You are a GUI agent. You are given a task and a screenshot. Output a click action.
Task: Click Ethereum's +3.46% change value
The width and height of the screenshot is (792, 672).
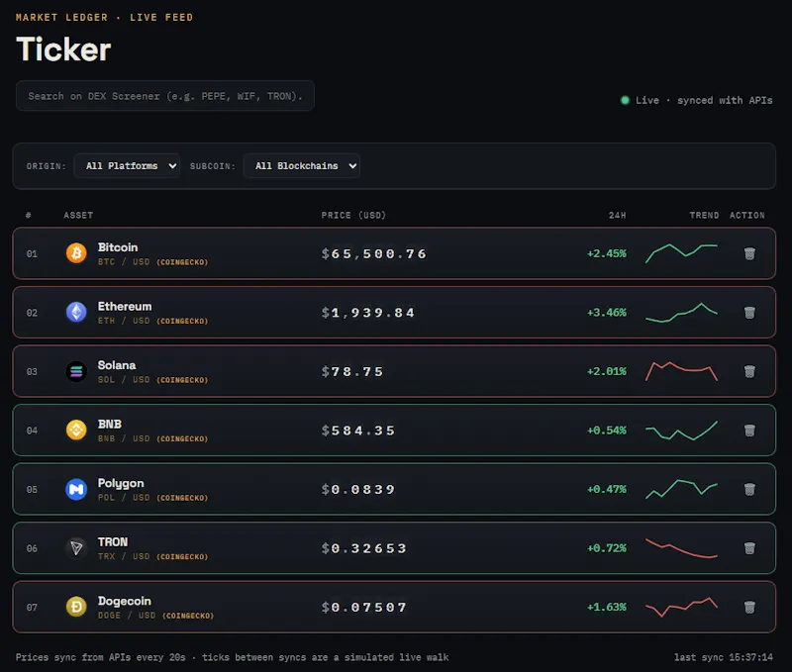607,313
